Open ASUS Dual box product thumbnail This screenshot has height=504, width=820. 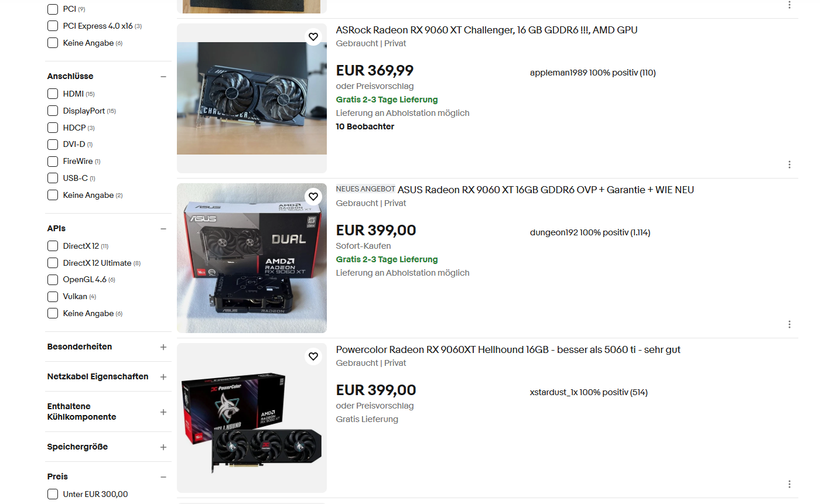[252, 258]
